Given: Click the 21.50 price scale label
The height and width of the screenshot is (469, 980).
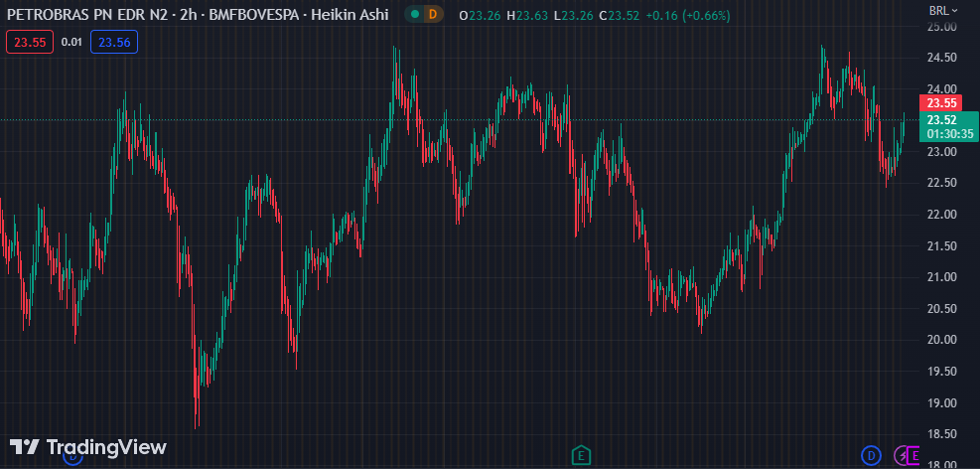Looking at the screenshot, I should (x=942, y=246).
